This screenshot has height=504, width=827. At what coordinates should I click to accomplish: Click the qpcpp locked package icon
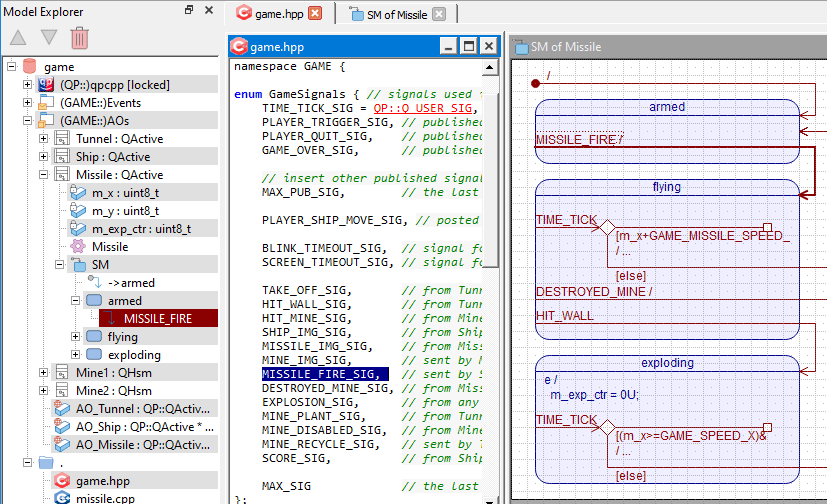[x=45, y=85]
